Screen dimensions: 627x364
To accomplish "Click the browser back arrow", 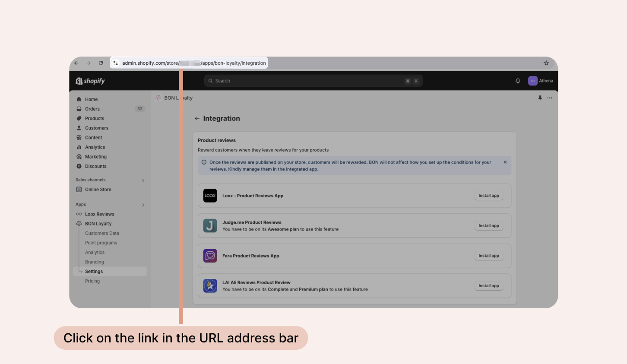I will pos(76,63).
